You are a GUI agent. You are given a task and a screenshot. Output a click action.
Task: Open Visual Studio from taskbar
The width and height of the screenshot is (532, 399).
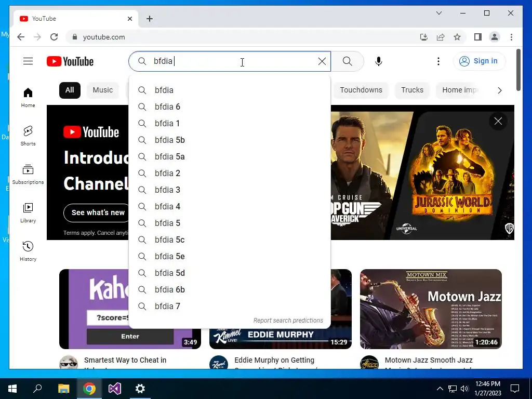click(115, 389)
